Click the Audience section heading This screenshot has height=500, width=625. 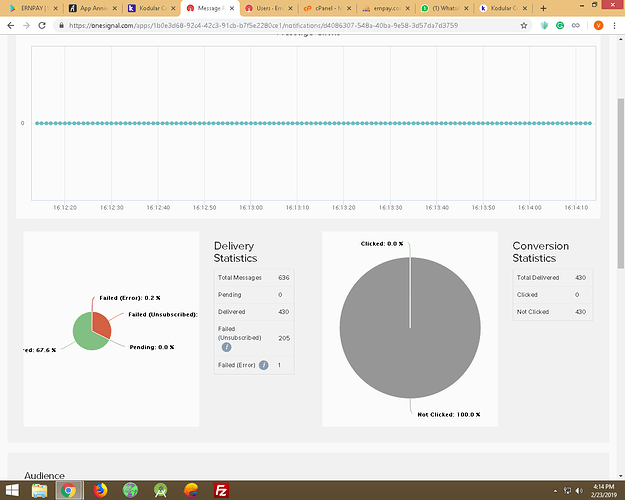pos(44,475)
